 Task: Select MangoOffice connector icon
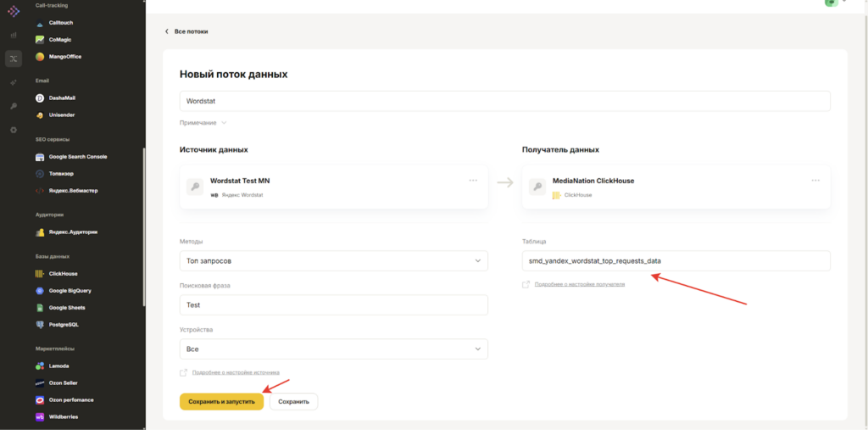tap(40, 57)
